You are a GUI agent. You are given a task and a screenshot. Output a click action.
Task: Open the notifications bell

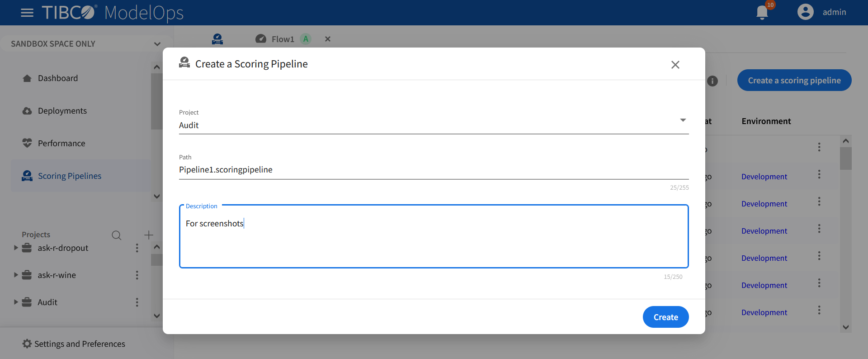[762, 12]
